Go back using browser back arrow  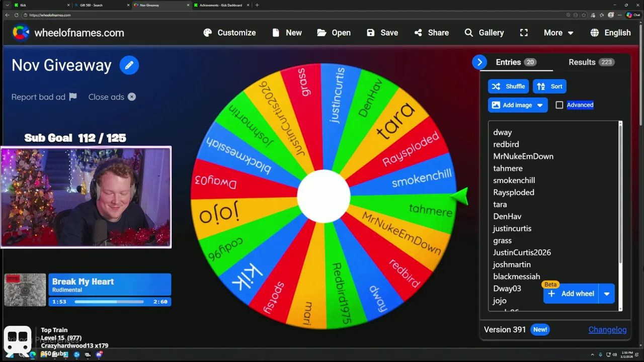(7, 15)
